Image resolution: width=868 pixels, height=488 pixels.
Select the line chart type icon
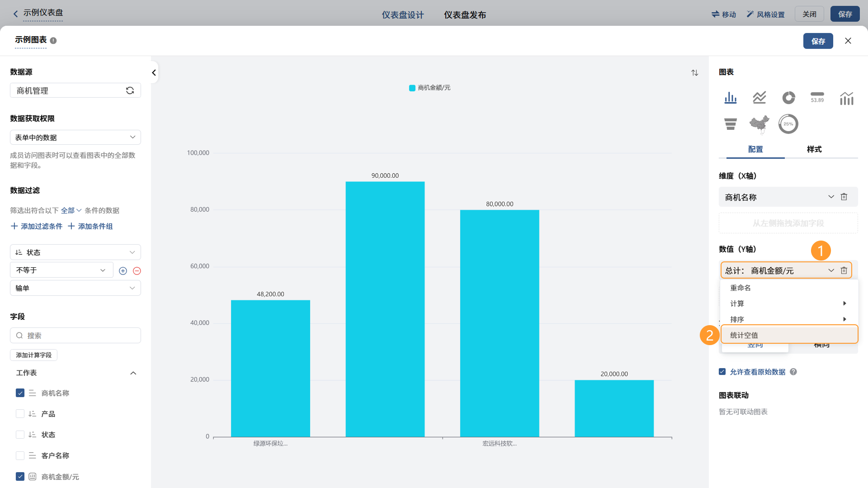[x=759, y=98]
